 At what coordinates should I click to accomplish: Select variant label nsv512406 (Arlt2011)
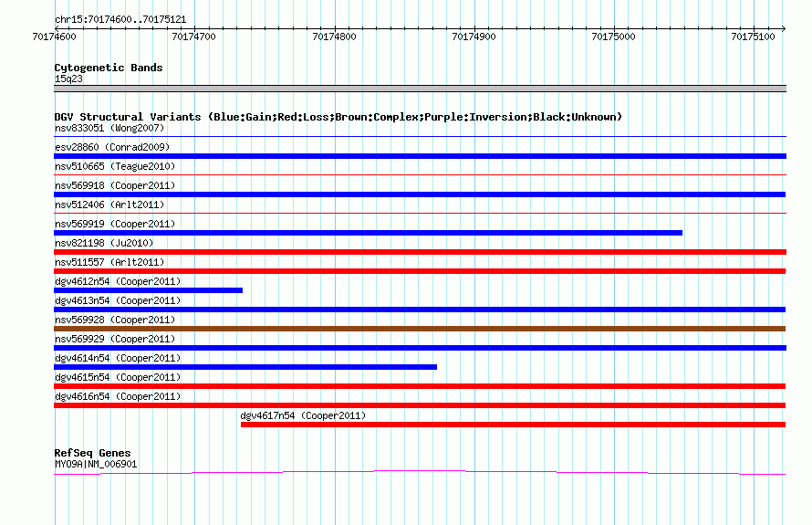tap(109, 205)
